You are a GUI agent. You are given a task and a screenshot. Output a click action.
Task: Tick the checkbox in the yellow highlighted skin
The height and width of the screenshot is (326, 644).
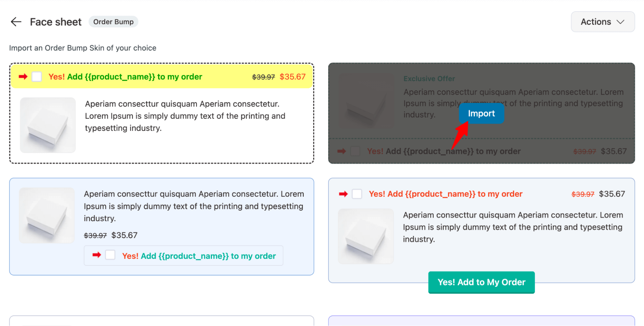point(36,77)
